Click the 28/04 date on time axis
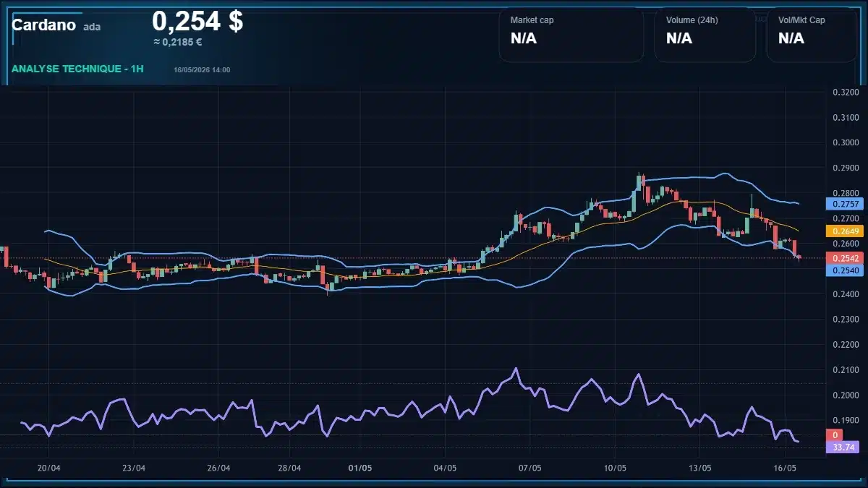 (289, 468)
